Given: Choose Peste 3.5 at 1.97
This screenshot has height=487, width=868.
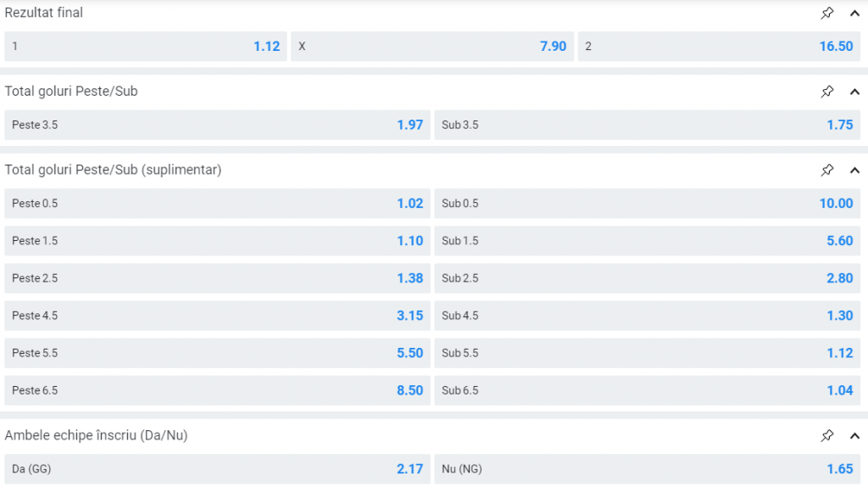Looking at the screenshot, I should (x=217, y=125).
